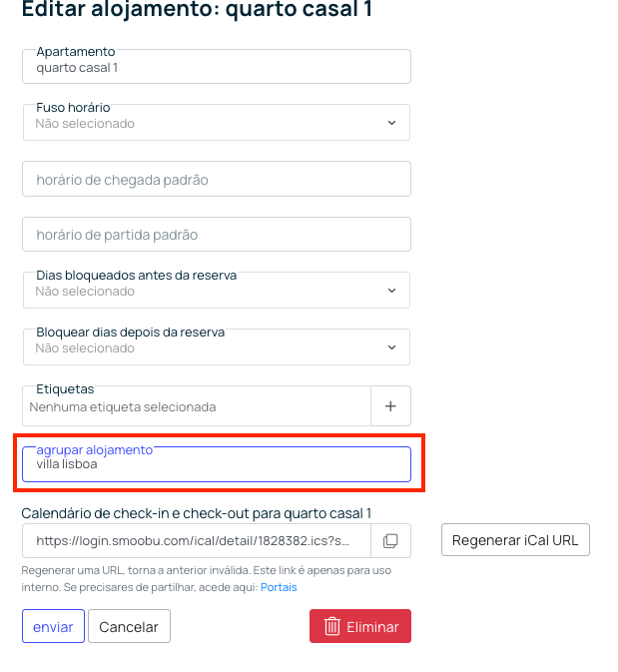
Task: Click the Cancelar button
Action: (129, 626)
